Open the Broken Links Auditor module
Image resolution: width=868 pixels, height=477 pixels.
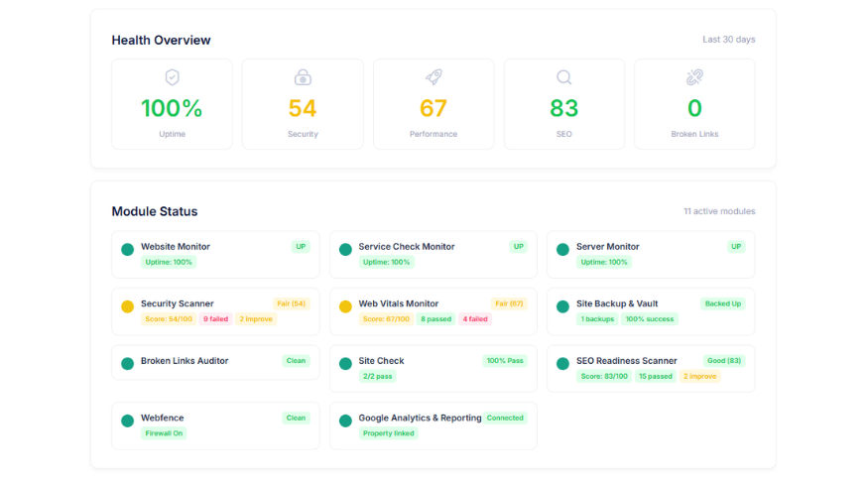point(215,362)
